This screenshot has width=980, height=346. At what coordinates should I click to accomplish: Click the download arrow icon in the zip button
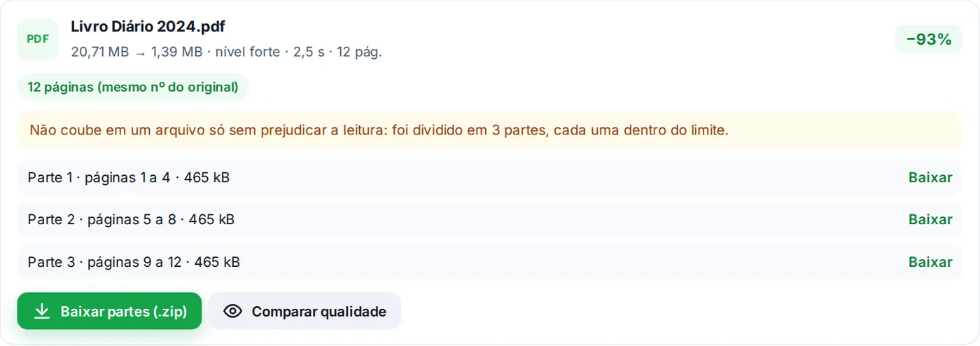(42, 311)
